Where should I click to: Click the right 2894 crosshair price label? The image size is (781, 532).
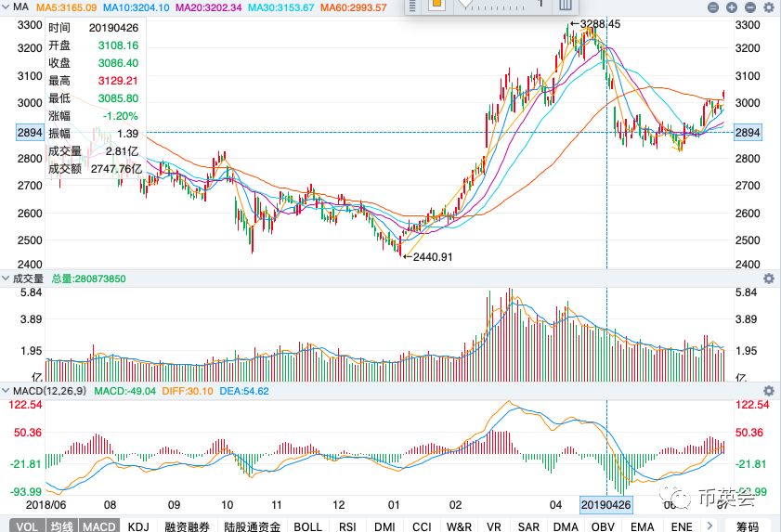click(748, 133)
